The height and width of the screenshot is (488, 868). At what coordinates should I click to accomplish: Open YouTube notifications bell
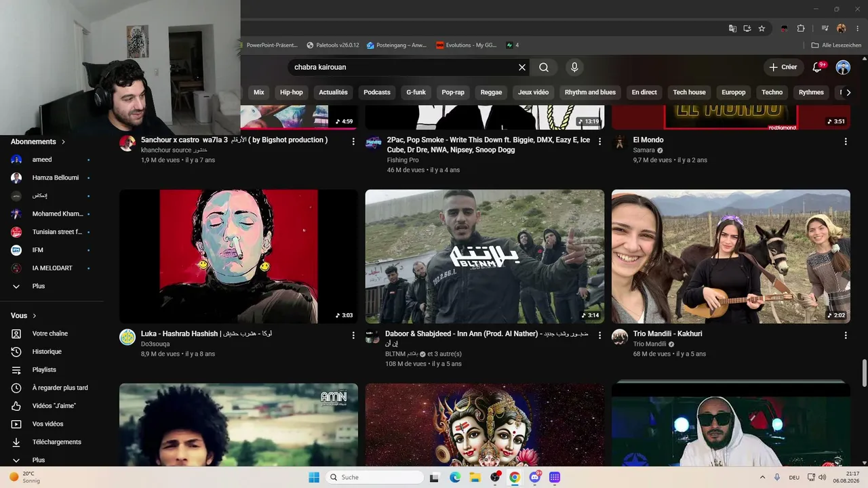coord(818,67)
